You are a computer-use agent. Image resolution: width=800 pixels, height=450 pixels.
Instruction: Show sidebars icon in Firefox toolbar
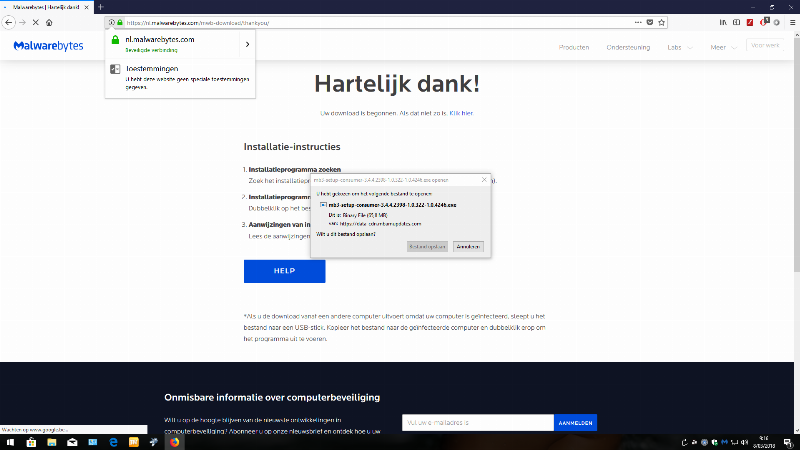pyautogui.click(x=736, y=22)
